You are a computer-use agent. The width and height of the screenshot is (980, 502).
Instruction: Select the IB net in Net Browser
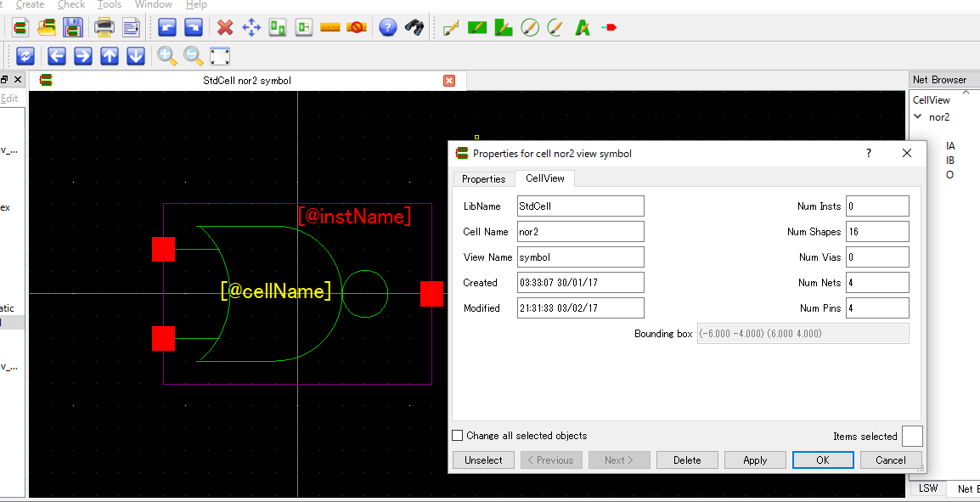(950, 160)
